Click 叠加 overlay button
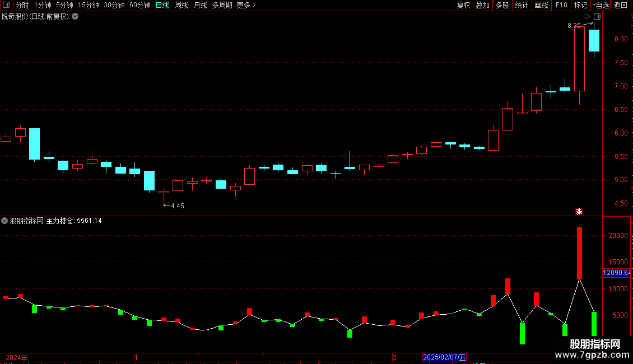The image size is (633, 364). coord(483,5)
